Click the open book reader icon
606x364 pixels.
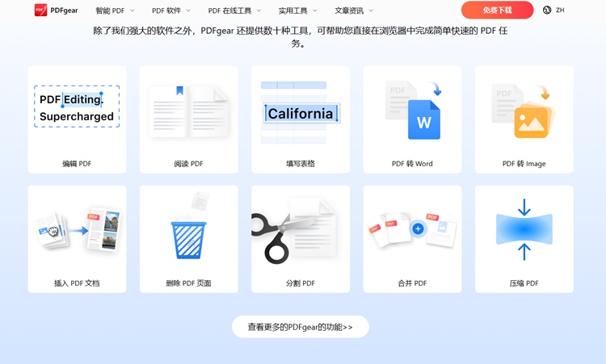(188, 111)
